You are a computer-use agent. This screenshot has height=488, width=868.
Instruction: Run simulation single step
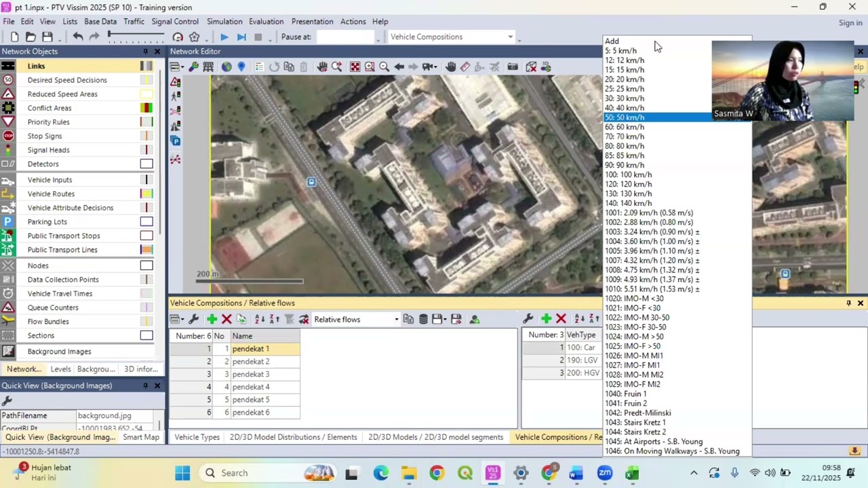pos(241,37)
